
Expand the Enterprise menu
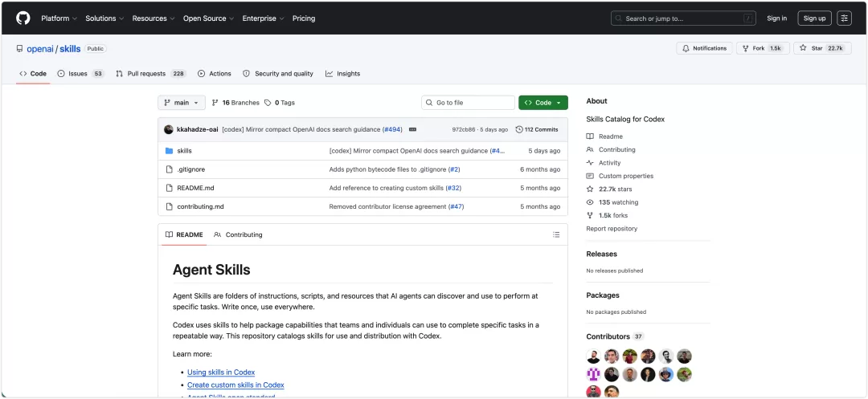[263, 18]
